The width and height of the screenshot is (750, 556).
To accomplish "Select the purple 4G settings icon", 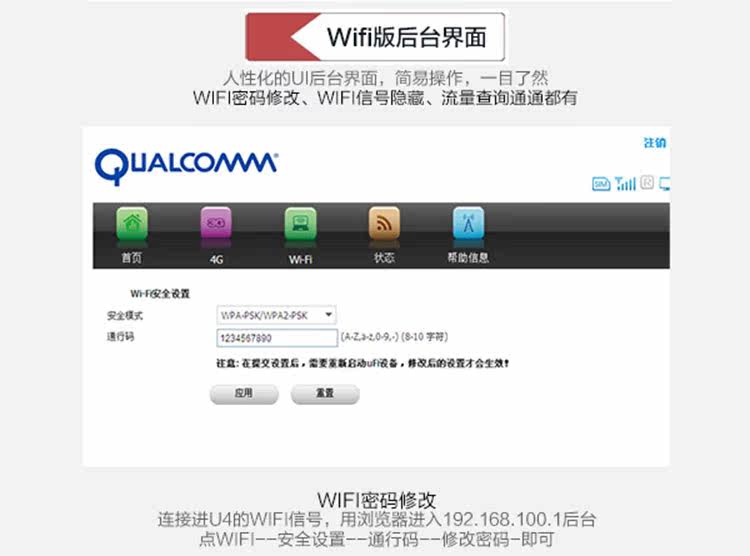I will pos(216,223).
